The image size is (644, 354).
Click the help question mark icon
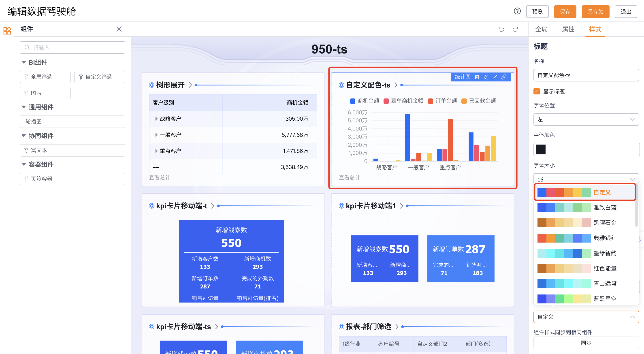517,11
